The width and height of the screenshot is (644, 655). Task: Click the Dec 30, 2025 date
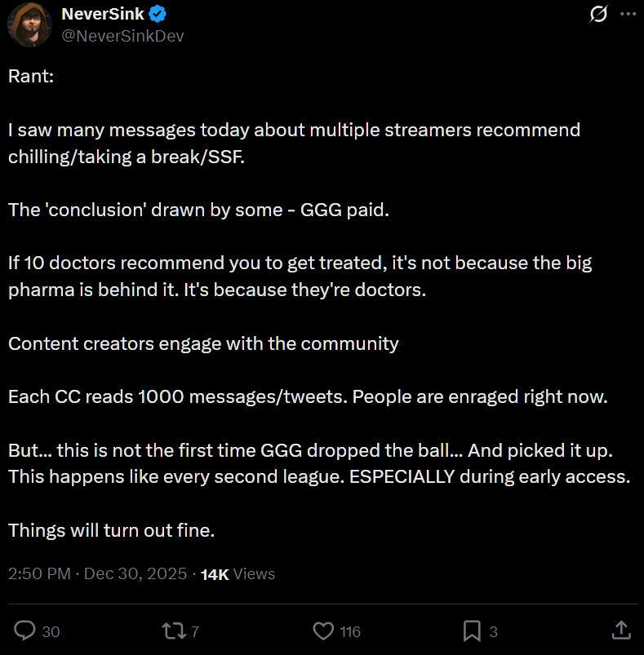tap(135, 573)
